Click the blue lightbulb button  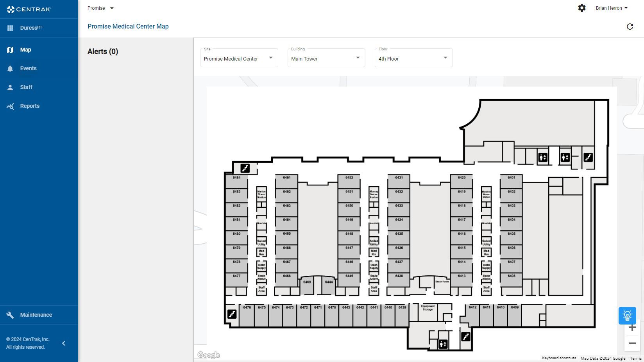[x=627, y=316]
